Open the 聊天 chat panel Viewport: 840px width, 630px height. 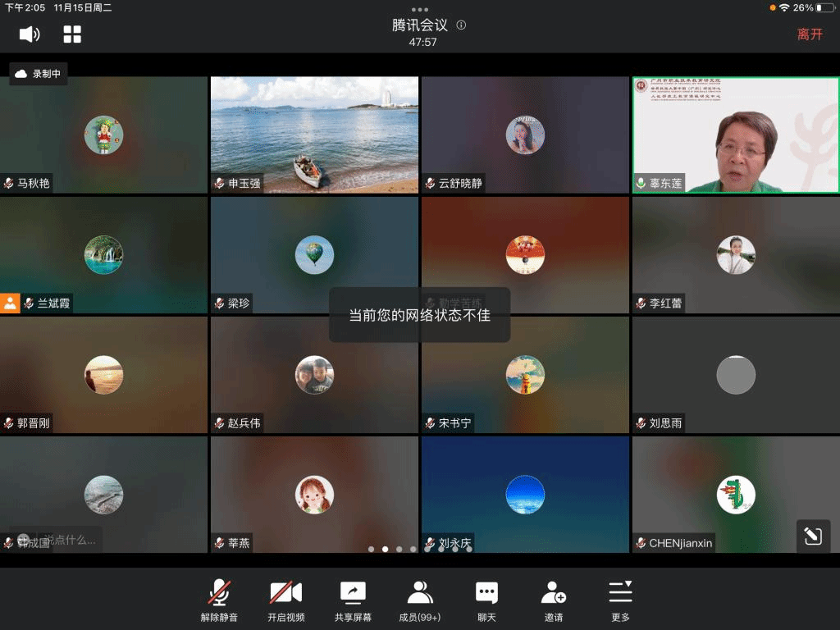[486, 600]
